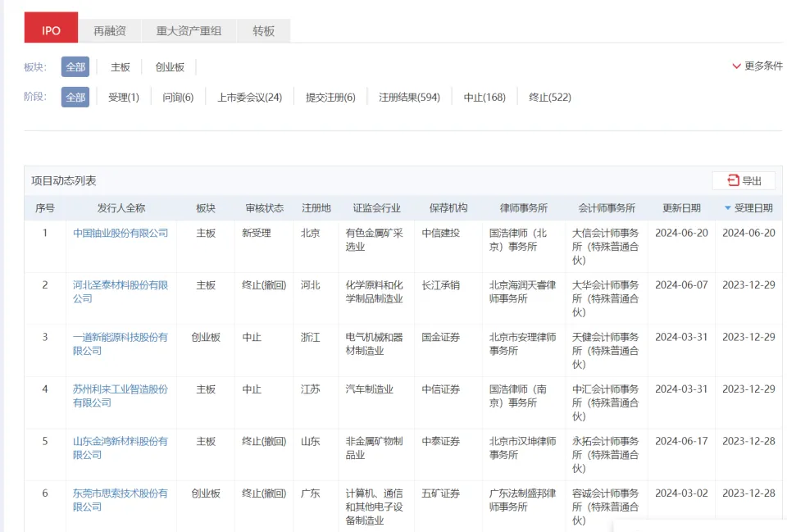Select 全部 in 板块 filter
This screenshot has height=532, width=787.
(x=75, y=67)
